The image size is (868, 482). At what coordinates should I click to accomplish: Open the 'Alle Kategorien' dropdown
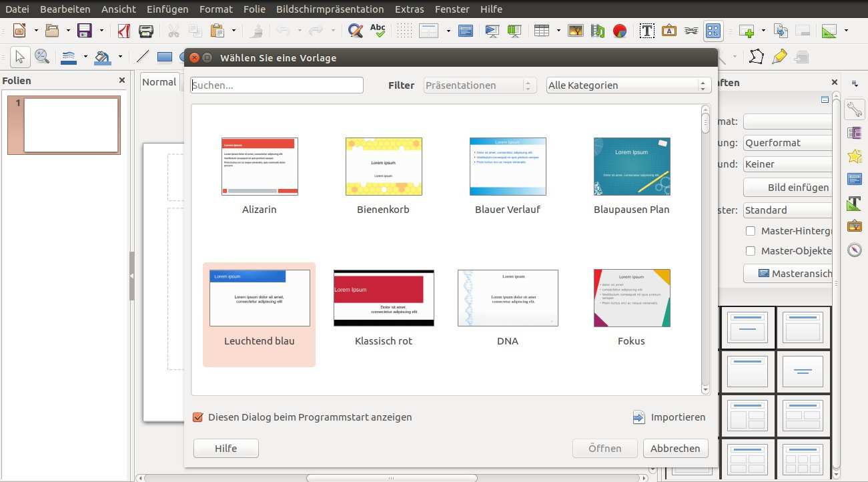(626, 85)
